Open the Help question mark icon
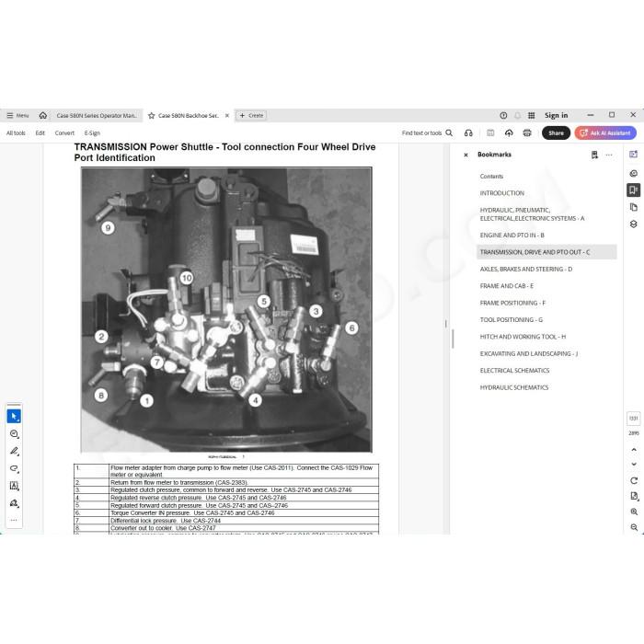The image size is (644, 644). (x=503, y=115)
